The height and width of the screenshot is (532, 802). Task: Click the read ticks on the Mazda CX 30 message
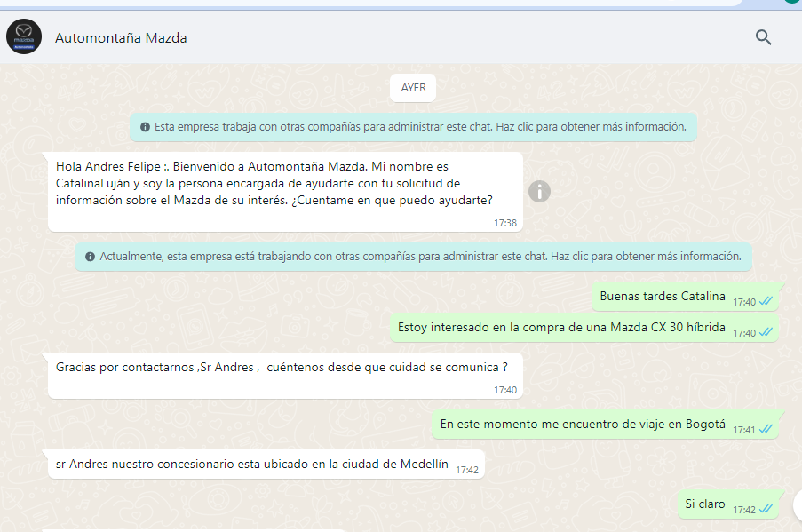(x=766, y=332)
